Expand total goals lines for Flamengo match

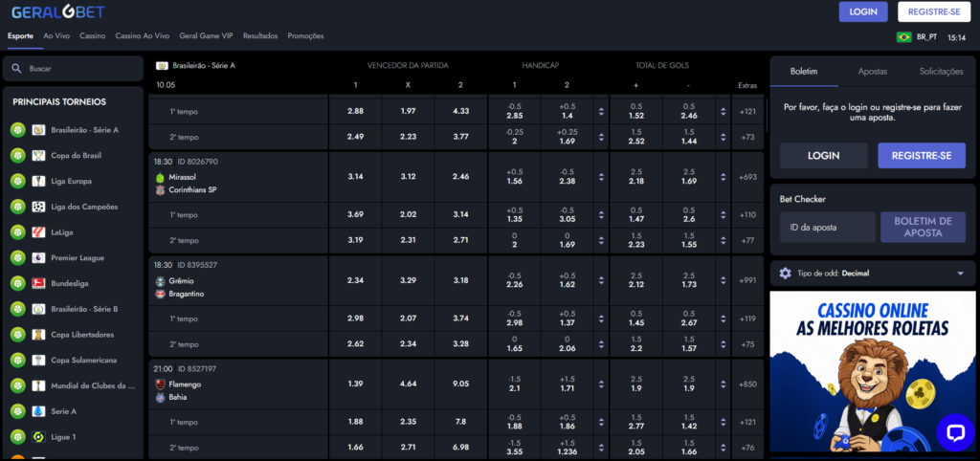[x=724, y=384]
